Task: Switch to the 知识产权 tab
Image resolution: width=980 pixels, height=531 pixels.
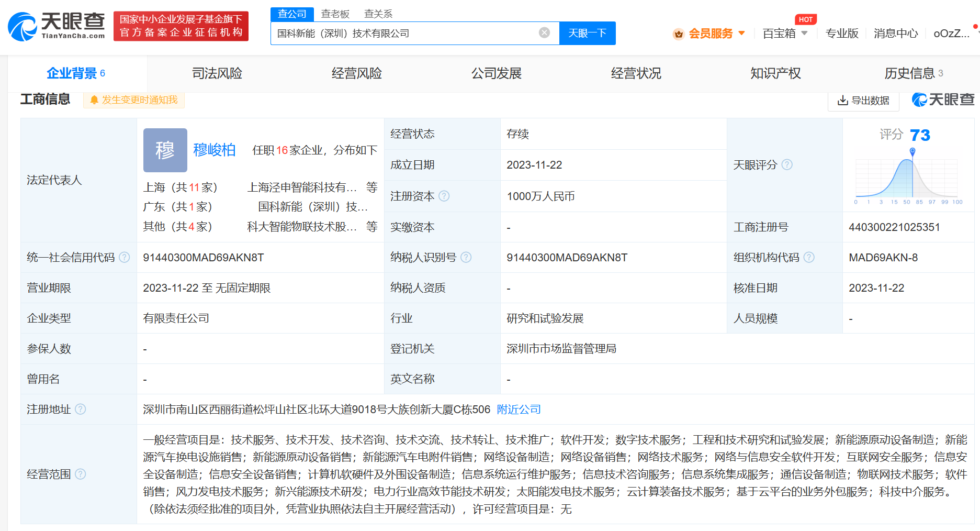Action: click(775, 73)
